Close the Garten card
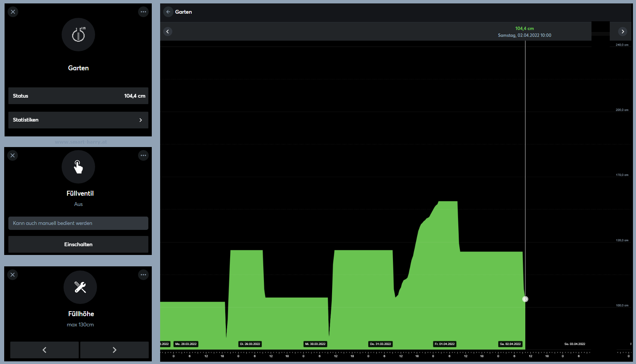 coord(13,12)
